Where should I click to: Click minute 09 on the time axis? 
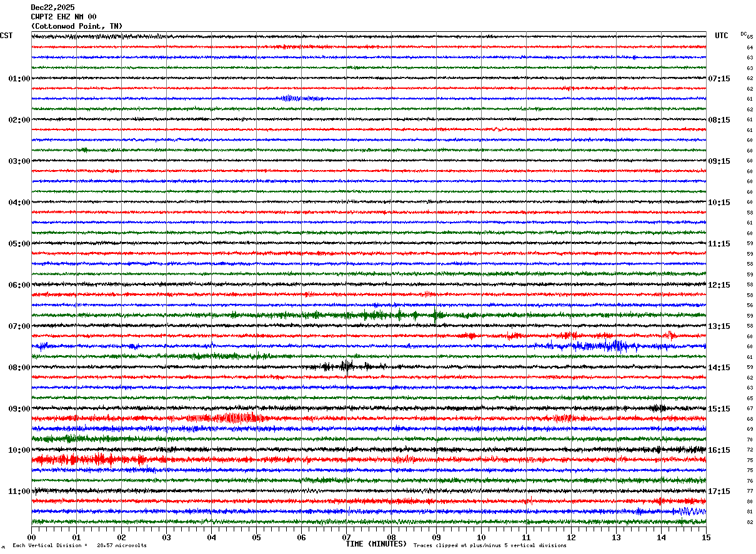(x=436, y=537)
